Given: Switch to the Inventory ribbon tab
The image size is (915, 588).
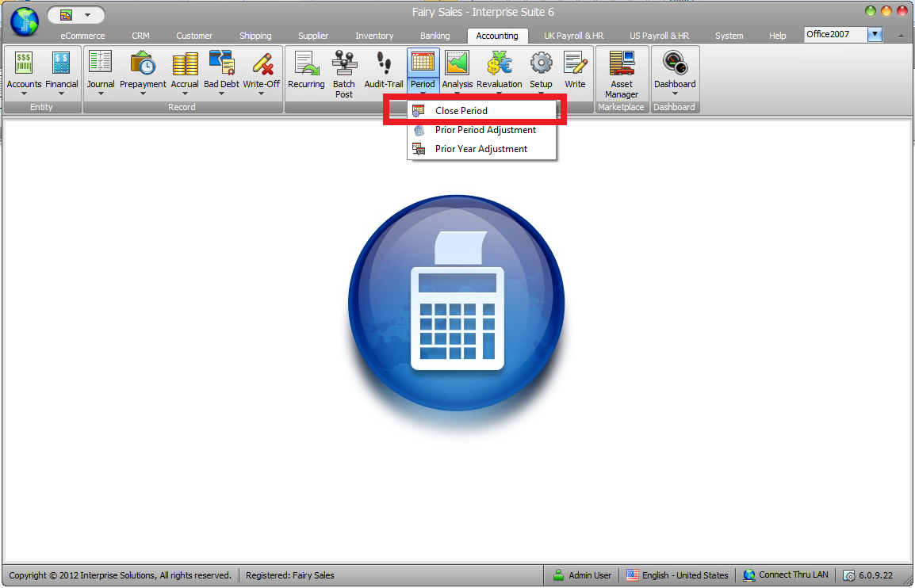Looking at the screenshot, I should [x=374, y=36].
